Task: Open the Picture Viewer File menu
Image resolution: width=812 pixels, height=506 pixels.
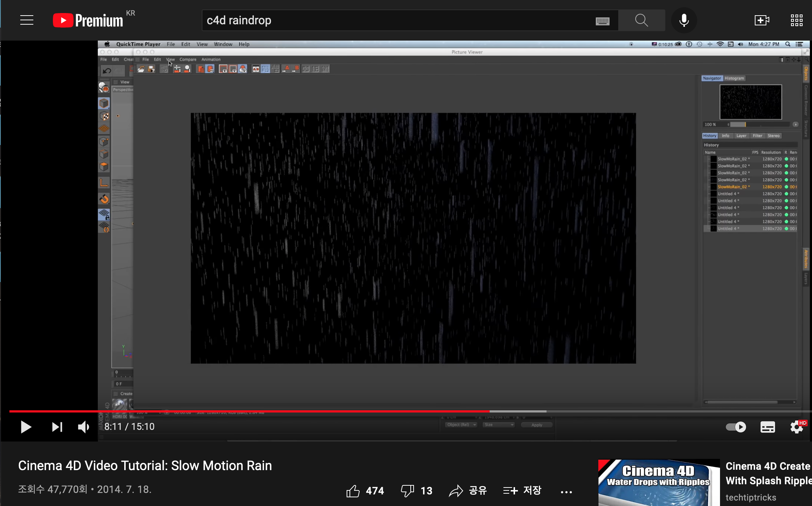Action: [146, 59]
